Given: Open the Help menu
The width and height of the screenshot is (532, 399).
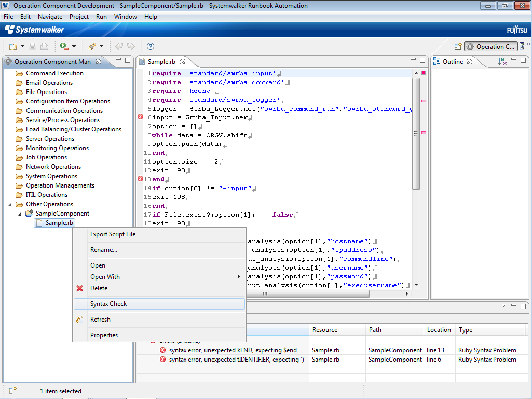Looking at the screenshot, I should 151,17.
